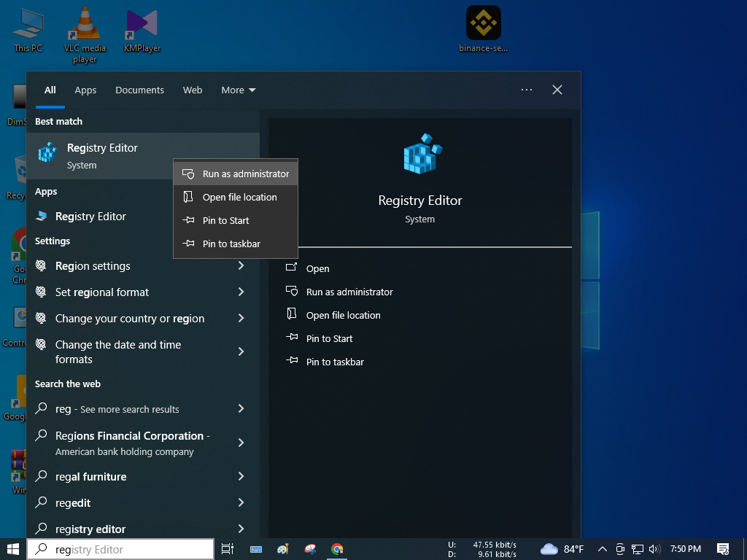Choose Pin to taskbar in context menu

[236, 244]
